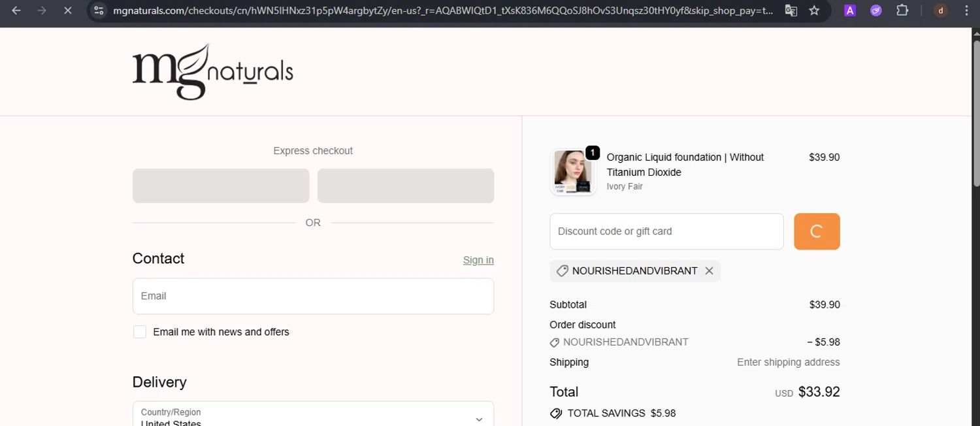Click the Sign in link
980x426 pixels.
[478, 260]
